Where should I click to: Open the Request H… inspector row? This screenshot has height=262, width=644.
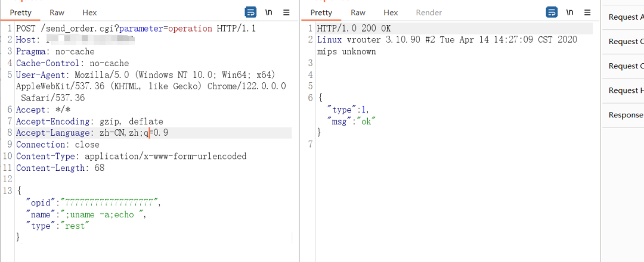[623, 91]
